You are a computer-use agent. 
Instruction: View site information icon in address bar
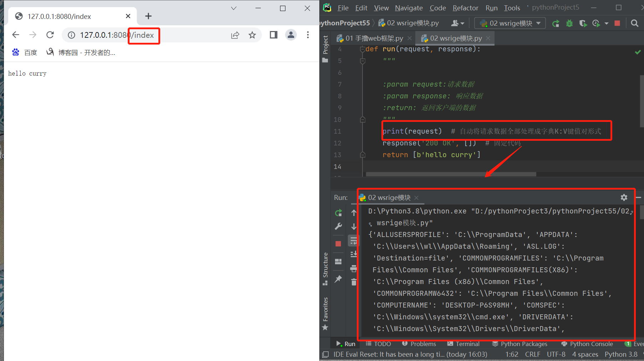click(71, 35)
